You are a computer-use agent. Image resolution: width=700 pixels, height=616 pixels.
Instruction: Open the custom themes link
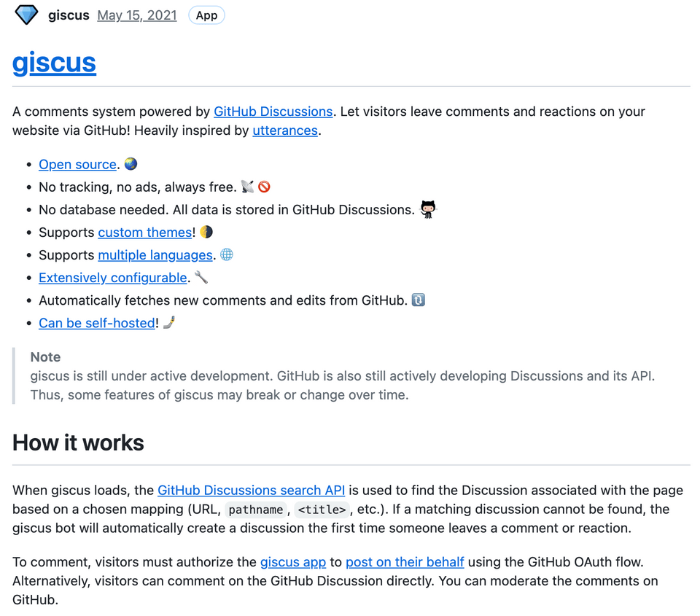coord(144,233)
